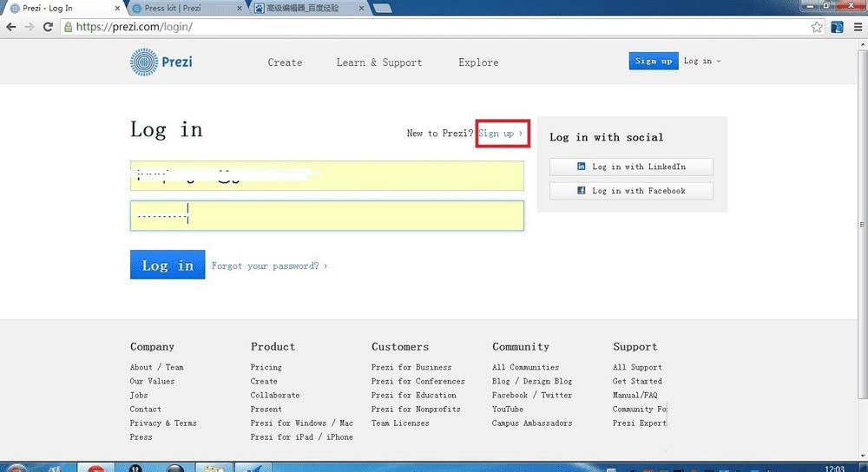Close the Press kit | Prezi tab
This screenshot has width=868, height=472.
coord(240,9)
